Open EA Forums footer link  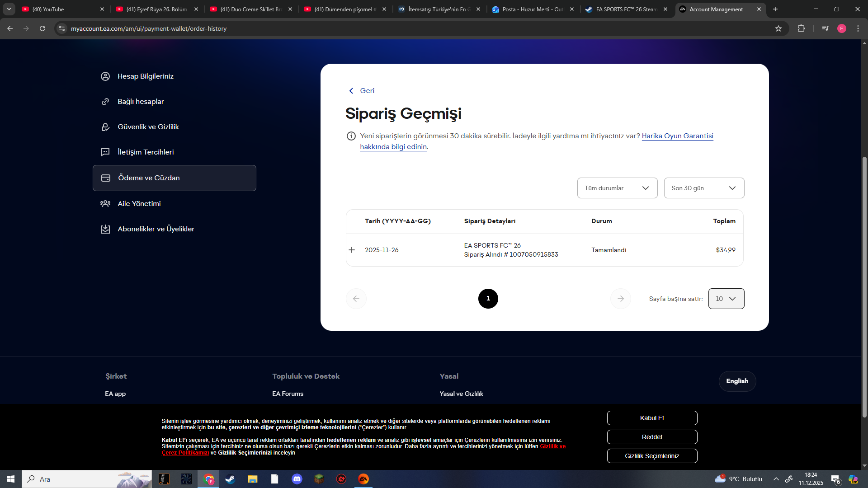click(288, 394)
